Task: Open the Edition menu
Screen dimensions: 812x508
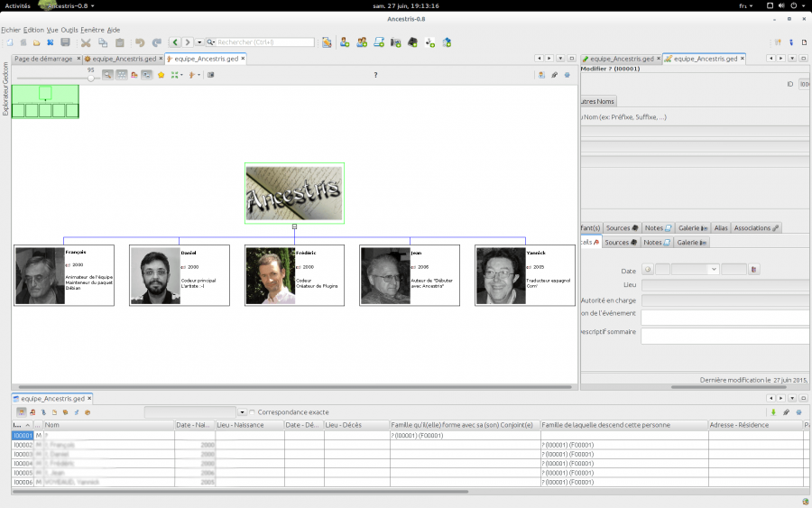Action: [x=33, y=30]
